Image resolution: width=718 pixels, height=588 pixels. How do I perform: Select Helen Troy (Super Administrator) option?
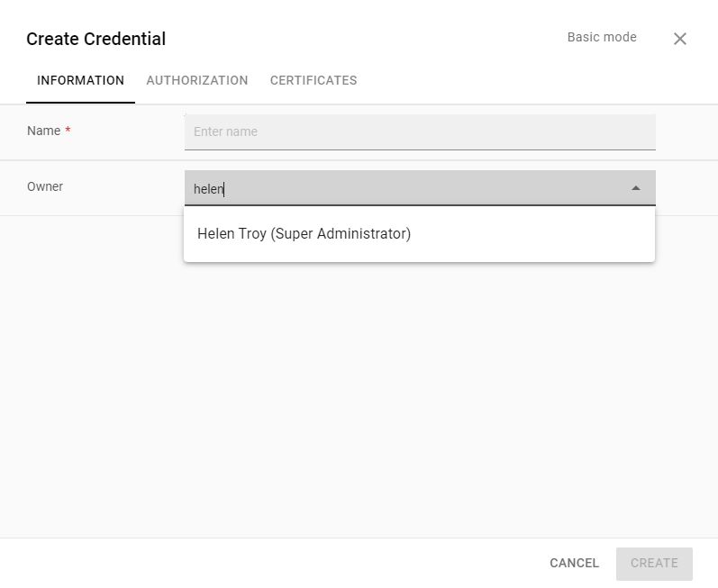(304, 234)
